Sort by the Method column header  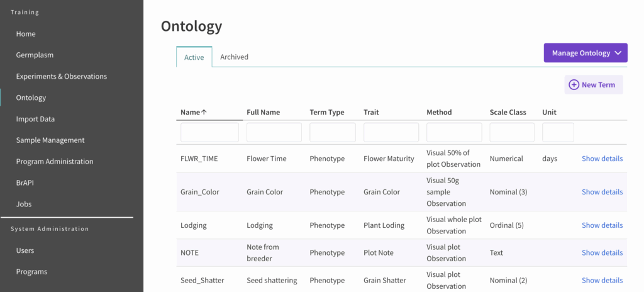[440, 113]
